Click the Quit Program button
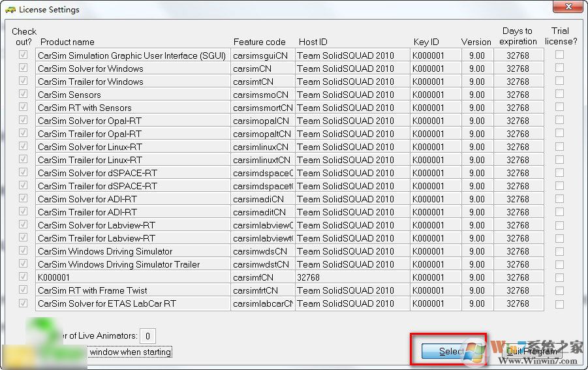Viewport: 588px width, 370px height. pyautogui.click(x=531, y=351)
